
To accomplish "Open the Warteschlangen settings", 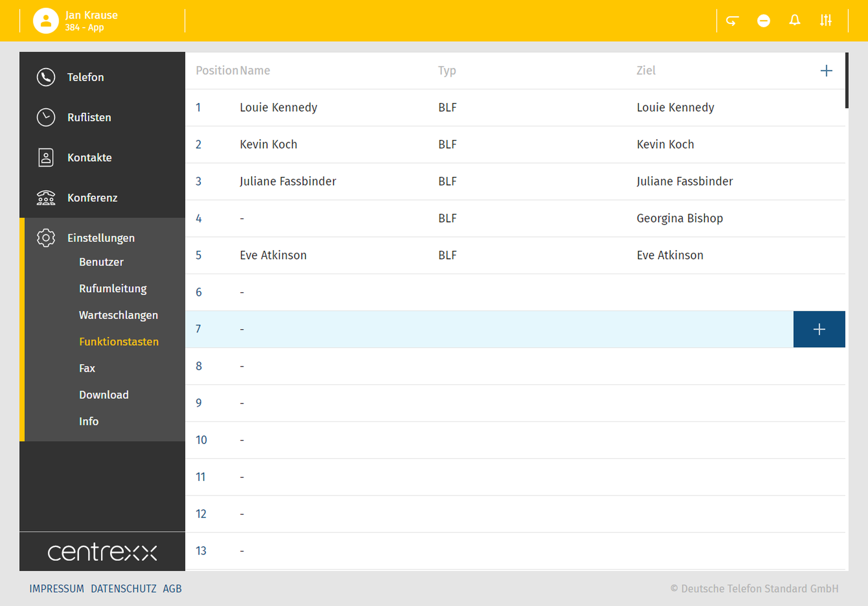I will 118,315.
